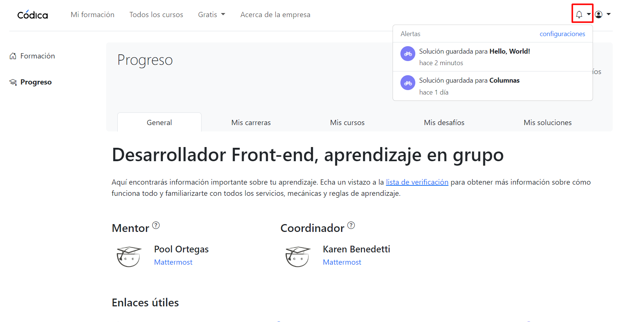Click the Hello, World! notification bike icon
The height and width of the screenshot is (322, 644).
point(407,54)
